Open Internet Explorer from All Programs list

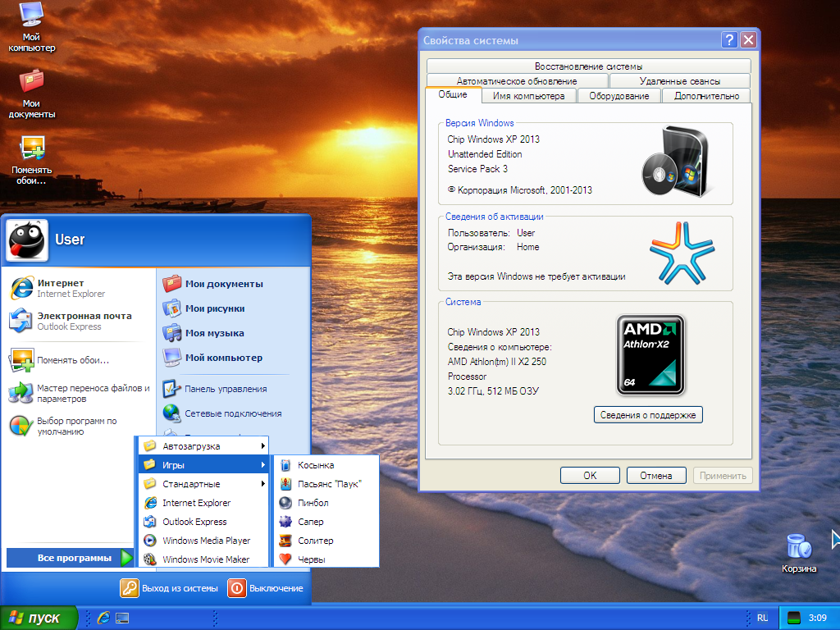point(203,503)
